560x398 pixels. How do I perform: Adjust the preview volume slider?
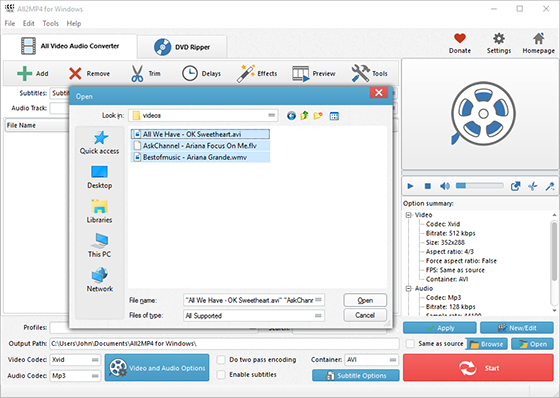480,186
